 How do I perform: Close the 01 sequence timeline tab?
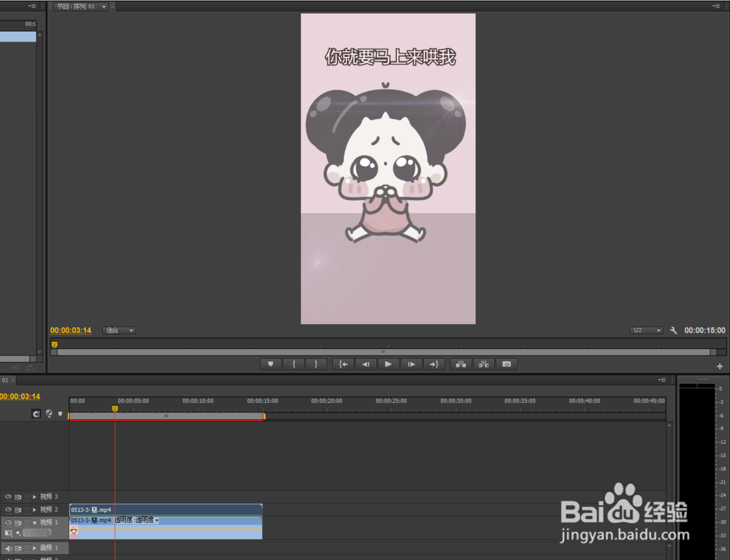click(12, 380)
